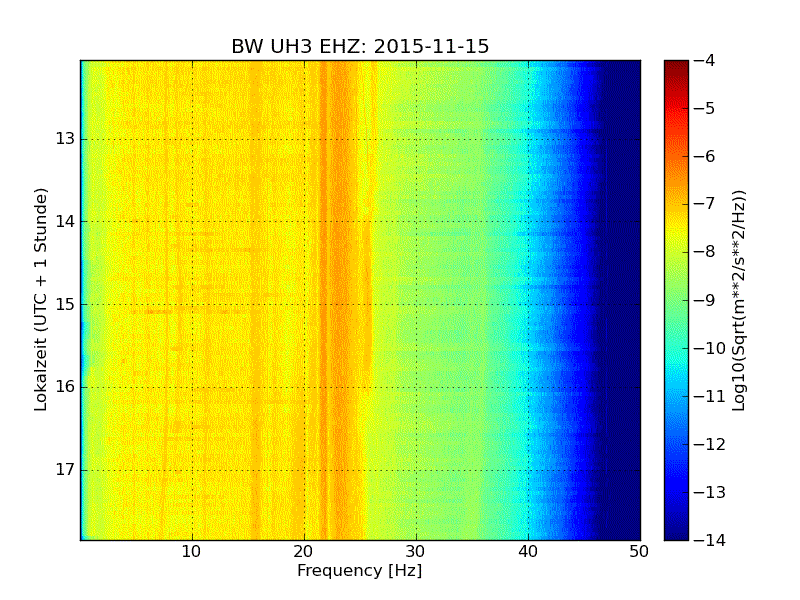Image resolution: width=800 pixels, height=600 pixels.
Task: Click the colorbar tick label −13
Action: pos(710,492)
